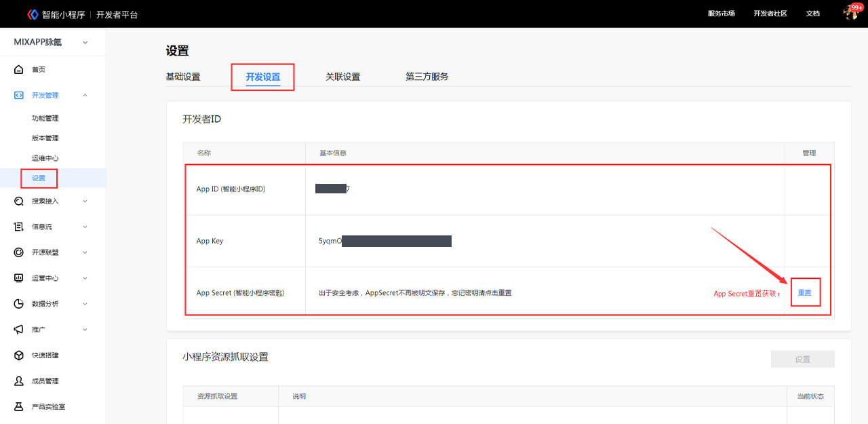Select the 开源联盟 sidebar icon
This screenshot has width=868, height=424.
19,252
